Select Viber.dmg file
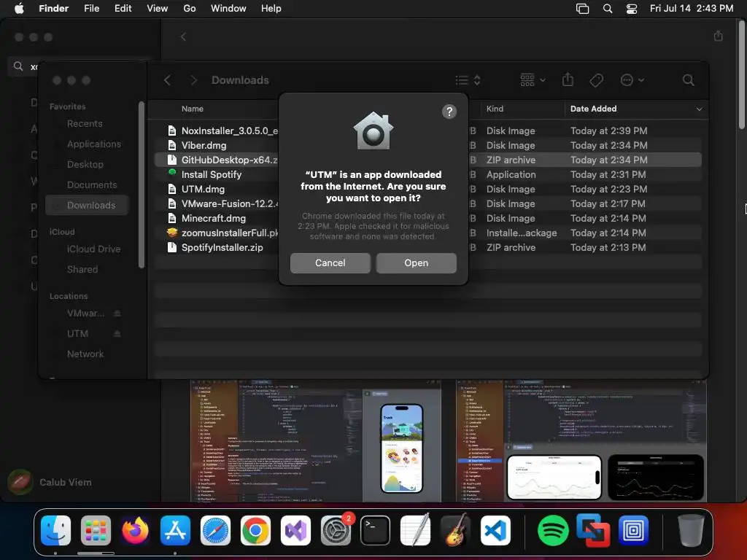747x560 pixels. (x=427, y=145)
